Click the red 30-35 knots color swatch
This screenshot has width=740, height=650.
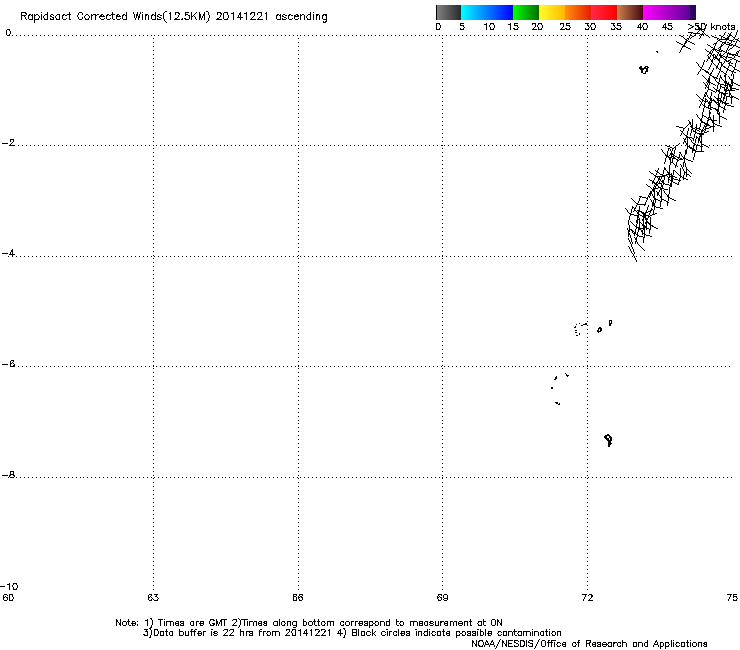coord(604,12)
